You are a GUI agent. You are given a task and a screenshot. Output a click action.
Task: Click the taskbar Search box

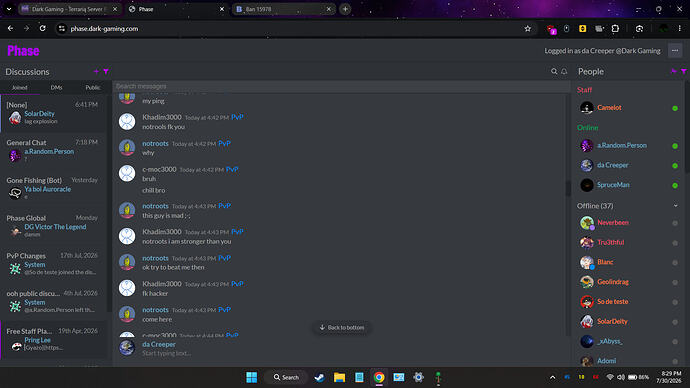pyautogui.click(x=286, y=377)
